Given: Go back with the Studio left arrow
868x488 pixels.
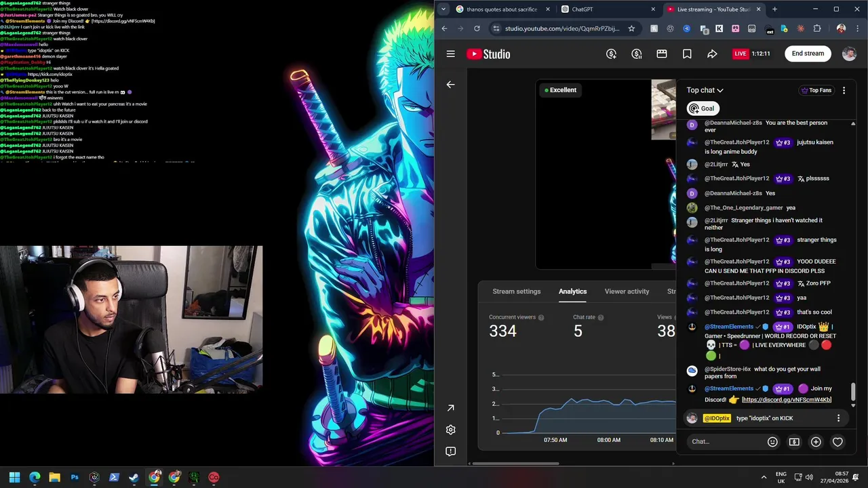Looking at the screenshot, I should pyautogui.click(x=450, y=84).
